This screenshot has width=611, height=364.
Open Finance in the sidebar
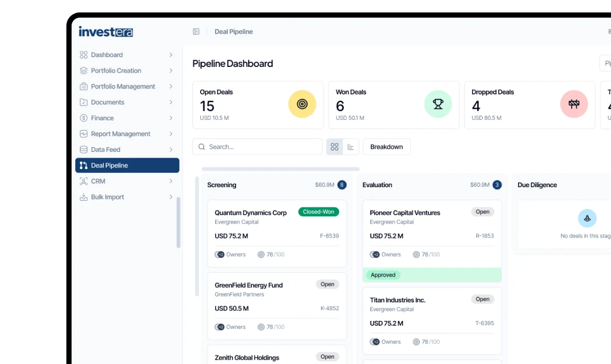click(x=127, y=118)
